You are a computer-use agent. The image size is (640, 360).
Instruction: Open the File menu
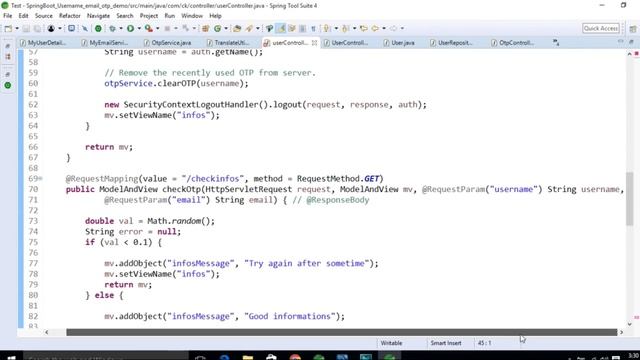(8, 16)
